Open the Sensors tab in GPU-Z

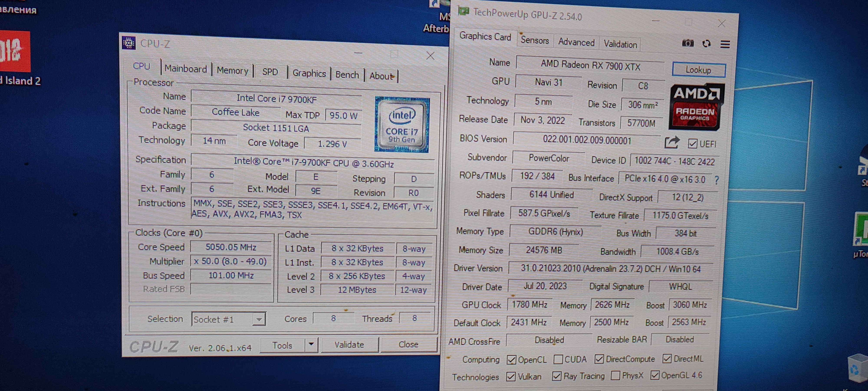click(535, 40)
